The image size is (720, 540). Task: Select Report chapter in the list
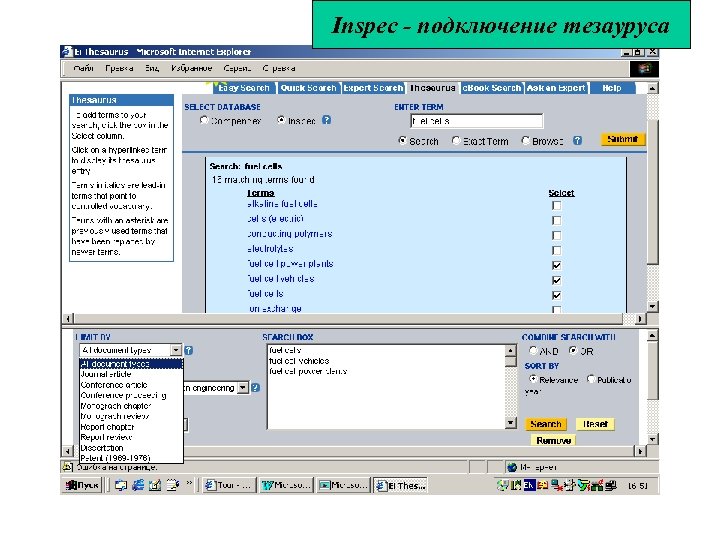click(131, 427)
